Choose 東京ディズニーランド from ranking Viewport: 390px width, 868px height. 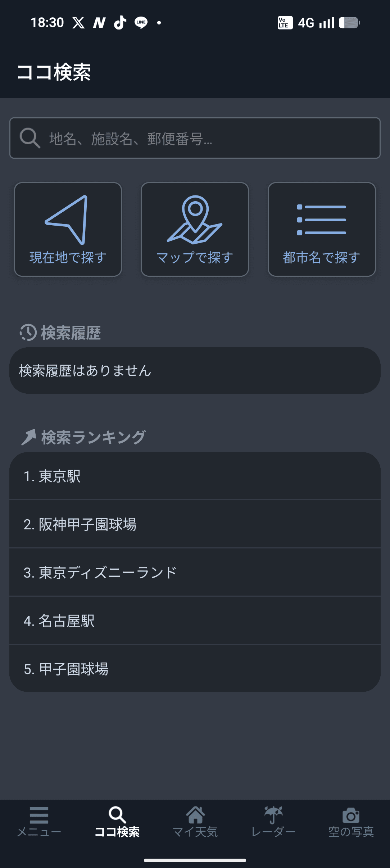pos(195,573)
